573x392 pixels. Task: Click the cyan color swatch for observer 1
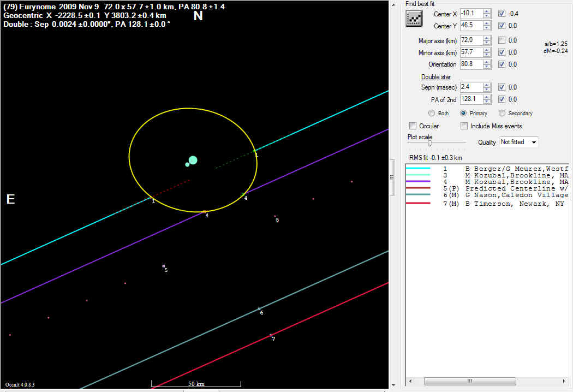(419, 168)
